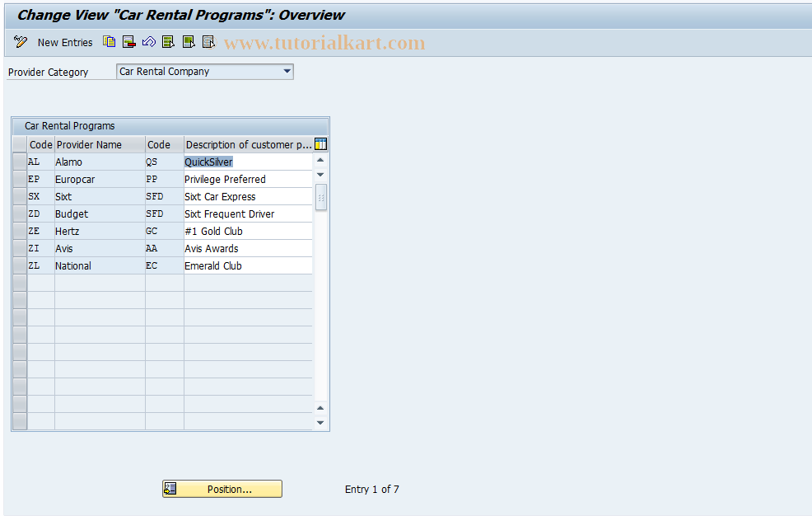
Task: Click the New Entries button
Action: point(65,43)
